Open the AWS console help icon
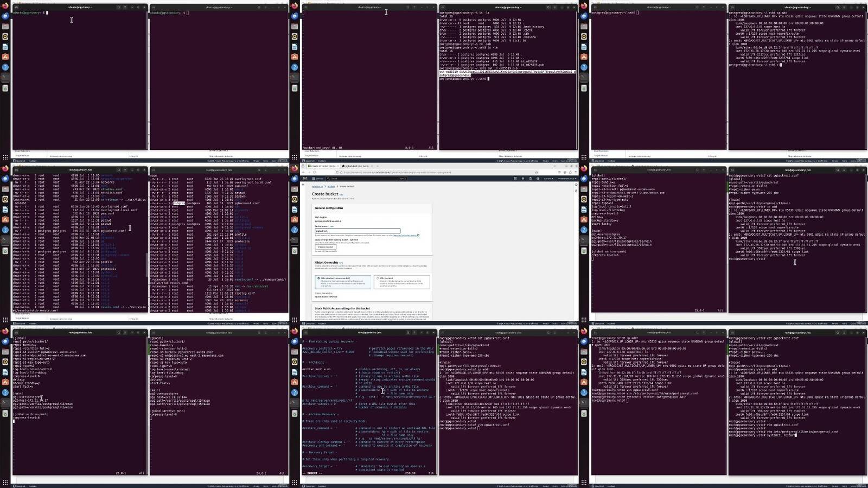 [x=531, y=179]
